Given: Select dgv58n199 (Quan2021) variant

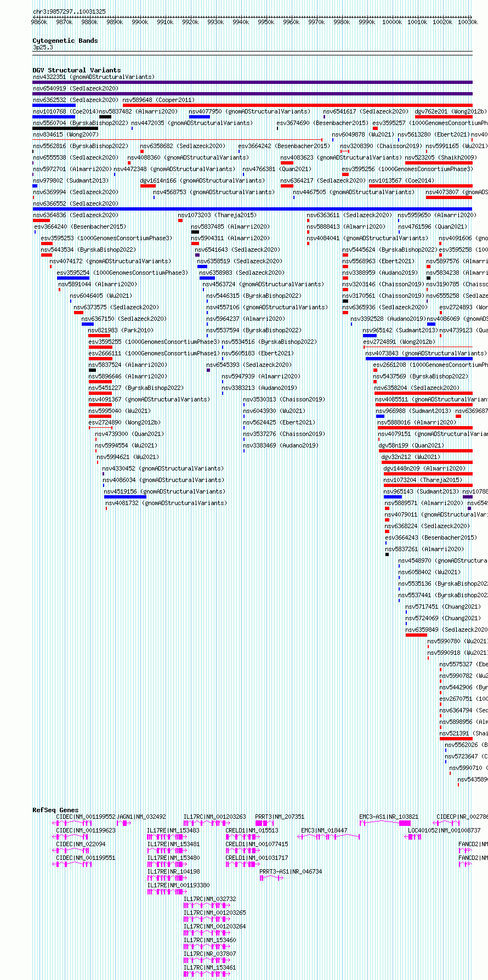Looking at the screenshot, I should (411, 445).
